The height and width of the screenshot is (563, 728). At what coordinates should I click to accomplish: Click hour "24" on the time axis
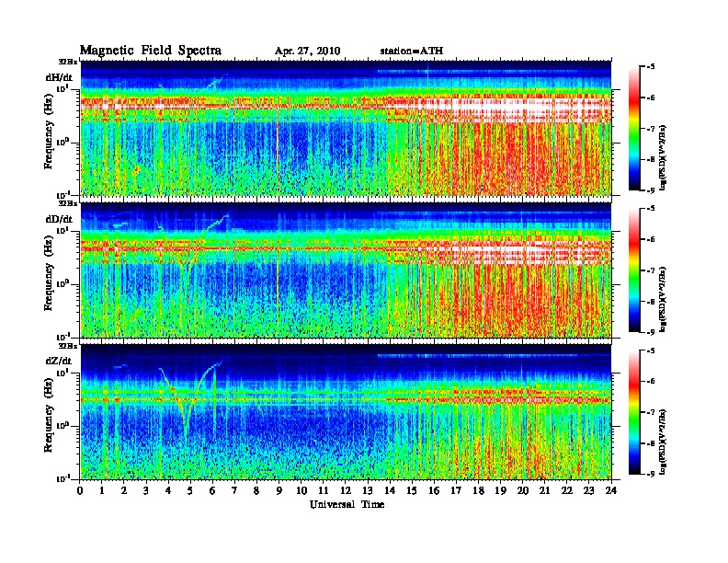click(611, 490)
